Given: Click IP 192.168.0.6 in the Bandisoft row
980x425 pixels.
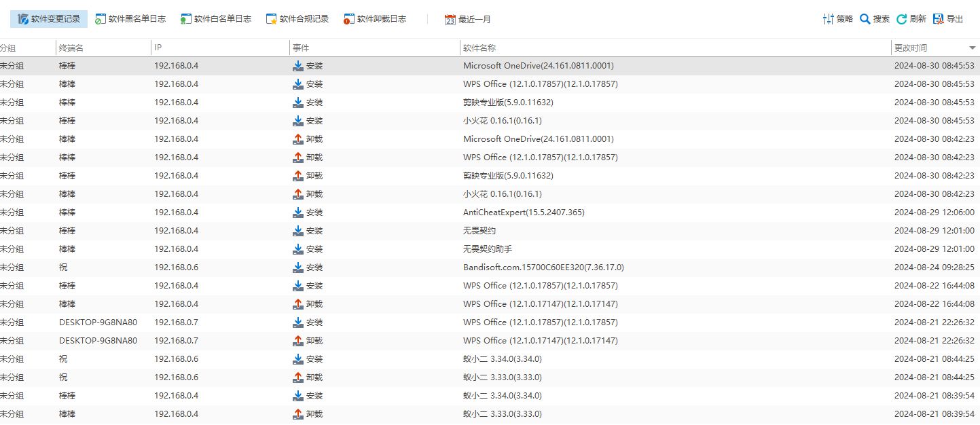Looking at the screenshot, I should (x=177, y=267).
